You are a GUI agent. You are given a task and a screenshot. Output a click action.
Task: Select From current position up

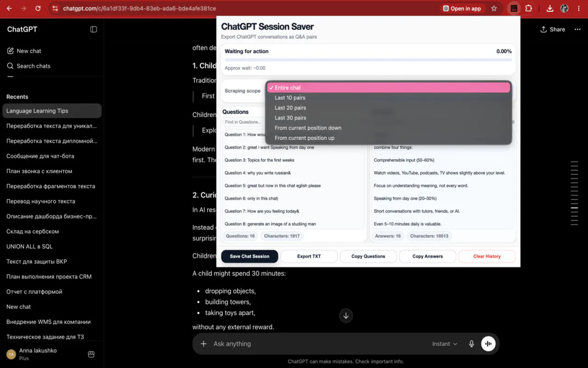click(389, 138)
